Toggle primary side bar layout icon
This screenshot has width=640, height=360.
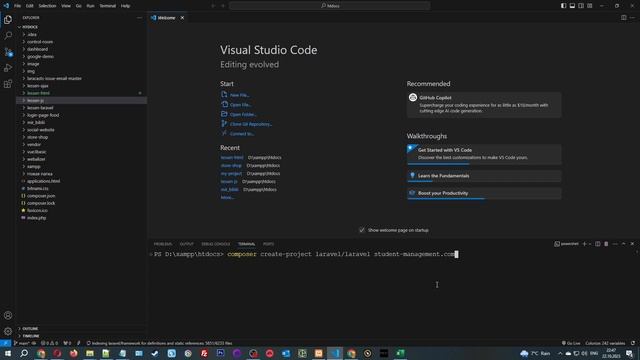point(563,6)
